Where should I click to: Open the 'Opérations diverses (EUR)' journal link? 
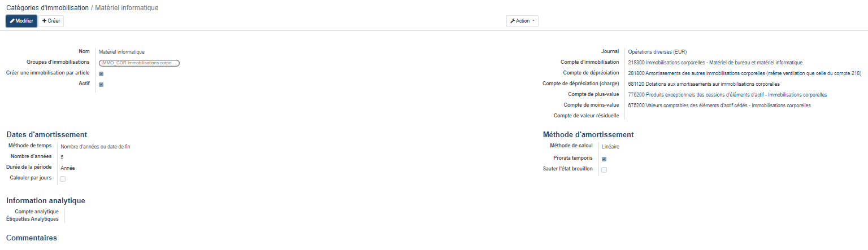657,52
